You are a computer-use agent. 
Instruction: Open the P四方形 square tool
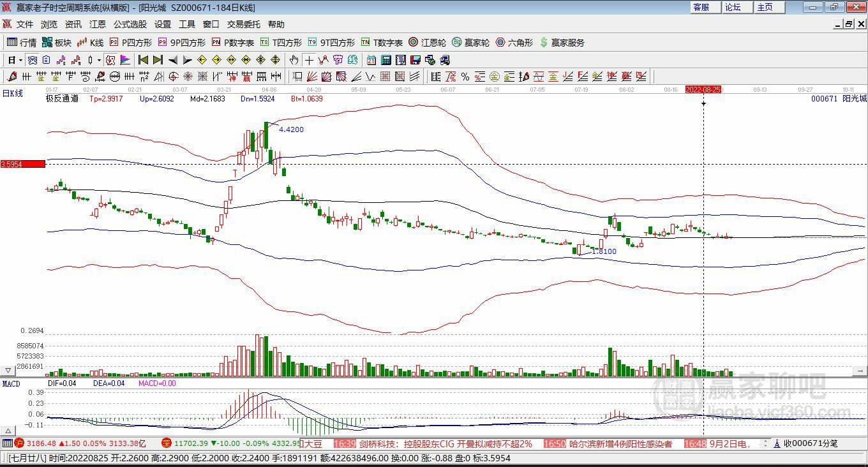tap(131, 43)
